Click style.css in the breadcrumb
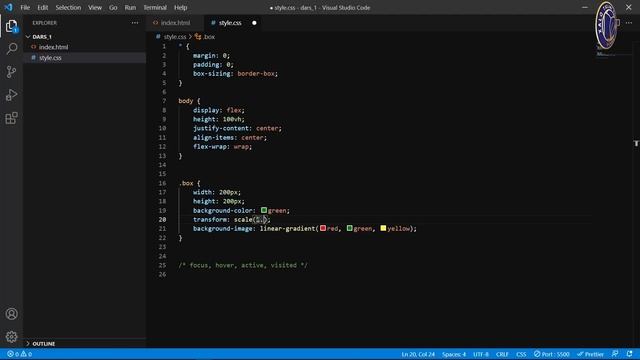Viewport: 640px width, 360px height. (x=175, y=37)
